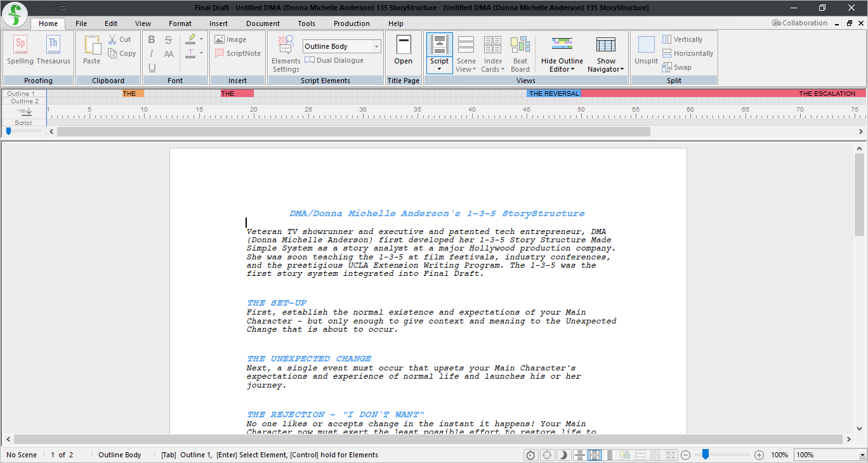Switch to normal page view icon
868x463 pixels.
pyautogui.click(x=580, y=455)
